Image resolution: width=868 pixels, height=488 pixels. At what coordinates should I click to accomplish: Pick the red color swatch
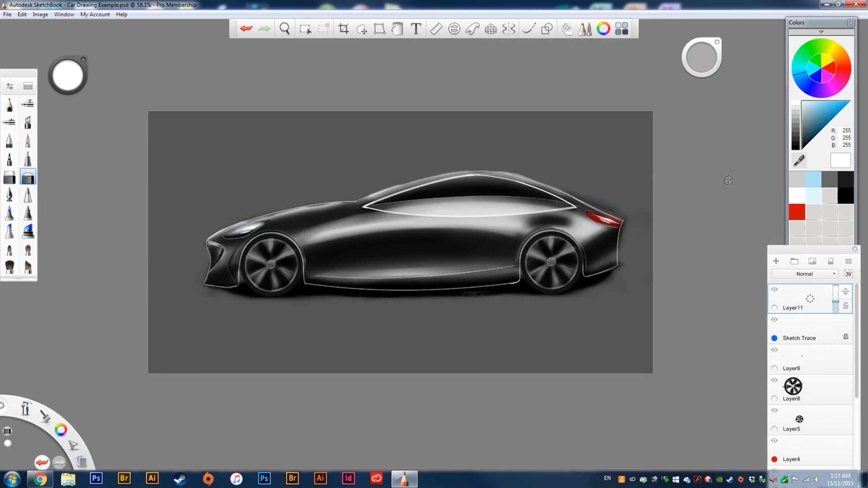[797, 212]
